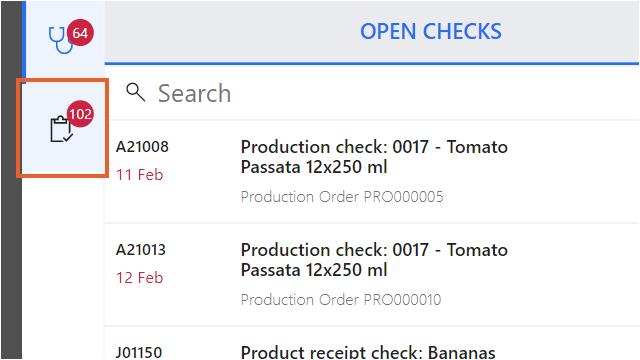The height and width of the screenshot is (360, 640).
Task: Click the red 102 notification badge
Action: tap(80, 113)
